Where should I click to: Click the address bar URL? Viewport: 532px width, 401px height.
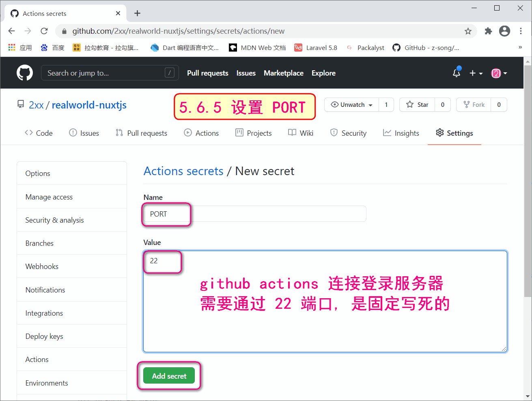tap(179, 31)
